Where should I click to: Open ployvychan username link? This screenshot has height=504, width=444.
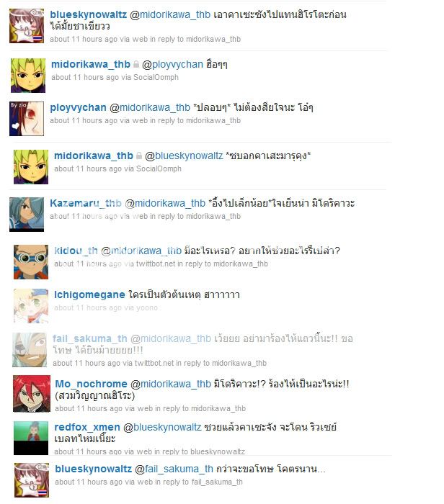coord(78,108)
